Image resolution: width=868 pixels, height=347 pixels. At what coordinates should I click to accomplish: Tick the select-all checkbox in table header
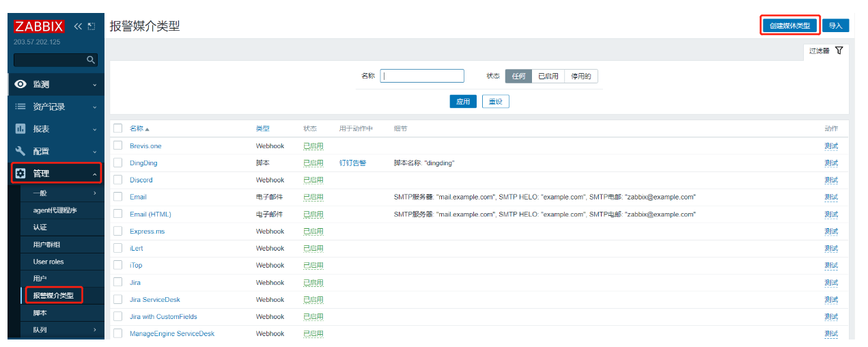point(118,128)
